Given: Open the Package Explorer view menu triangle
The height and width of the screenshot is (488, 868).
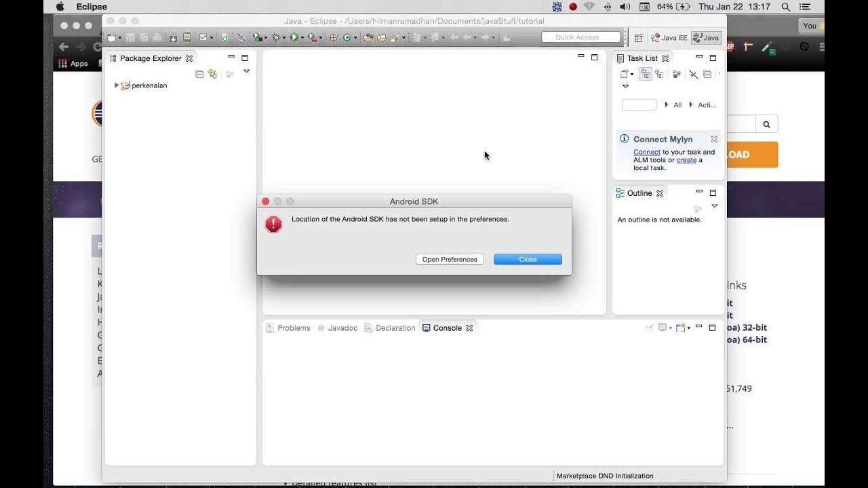Looking at the screenshot, I should point(246,71).
